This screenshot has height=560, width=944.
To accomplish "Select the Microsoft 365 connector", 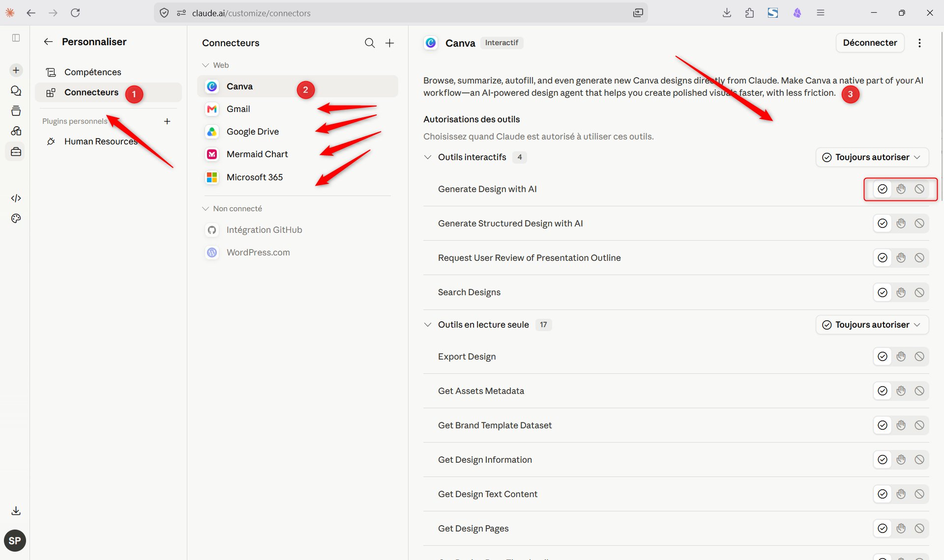I will tap(297, 177).
